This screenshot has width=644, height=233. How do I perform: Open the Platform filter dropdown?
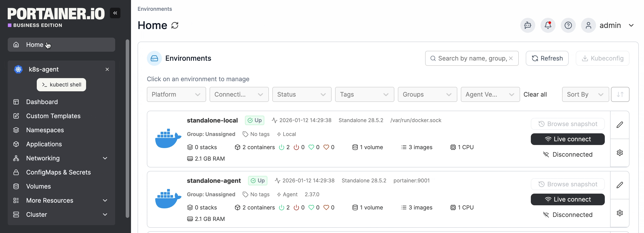click(176, 94)
